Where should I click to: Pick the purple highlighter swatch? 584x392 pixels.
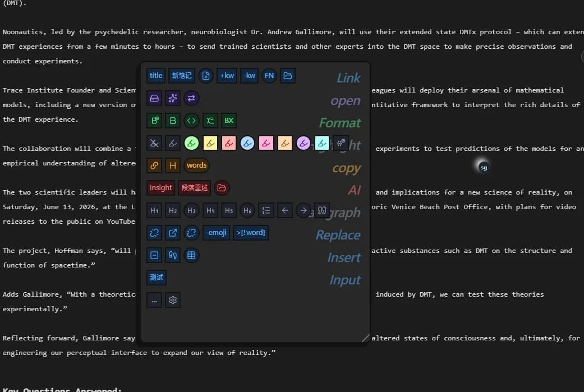tap(303, 143)
